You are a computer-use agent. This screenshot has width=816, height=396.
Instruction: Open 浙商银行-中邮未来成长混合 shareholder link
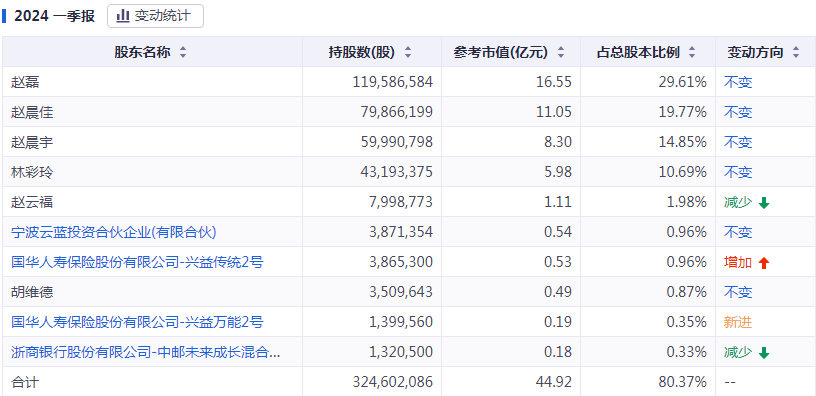click(146, 352)
